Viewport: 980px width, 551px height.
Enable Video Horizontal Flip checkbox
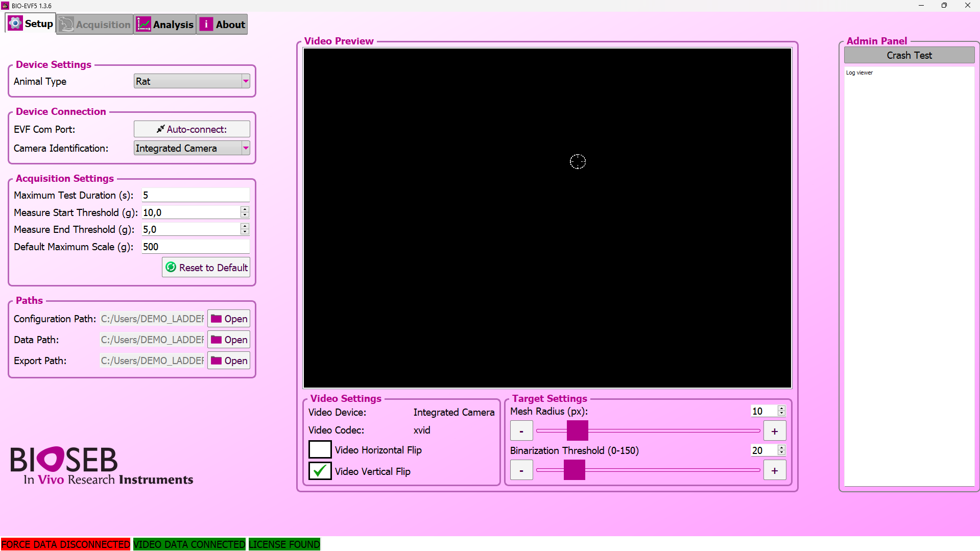coord(320,450)
